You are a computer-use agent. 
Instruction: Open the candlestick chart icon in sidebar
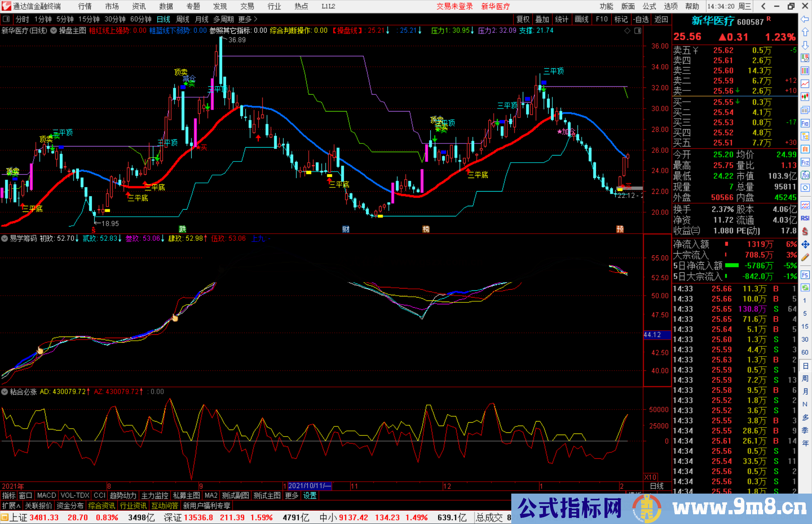click(x=805, y=97)
